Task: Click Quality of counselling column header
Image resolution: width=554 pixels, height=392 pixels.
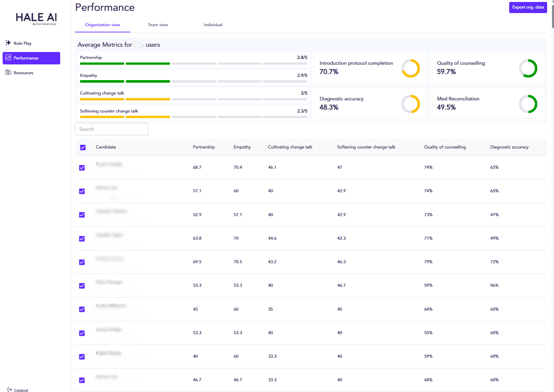Action: 445,147
